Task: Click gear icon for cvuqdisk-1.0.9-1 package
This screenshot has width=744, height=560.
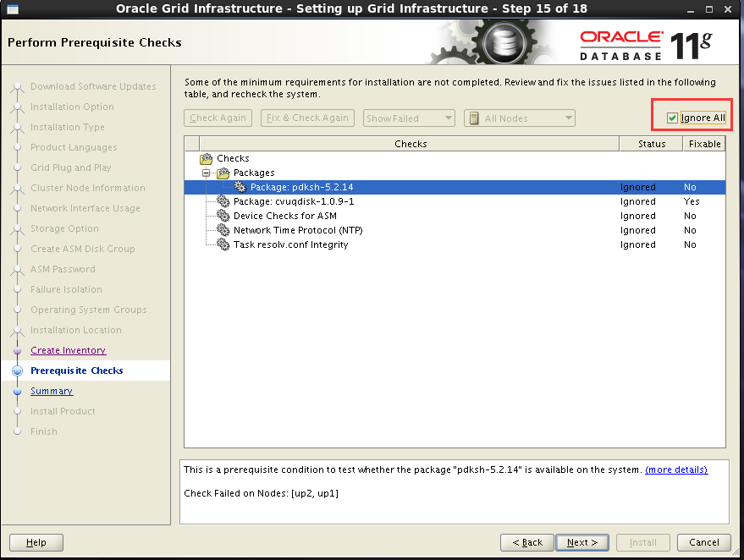Action: pyautogui.click(x=223, y=201)
